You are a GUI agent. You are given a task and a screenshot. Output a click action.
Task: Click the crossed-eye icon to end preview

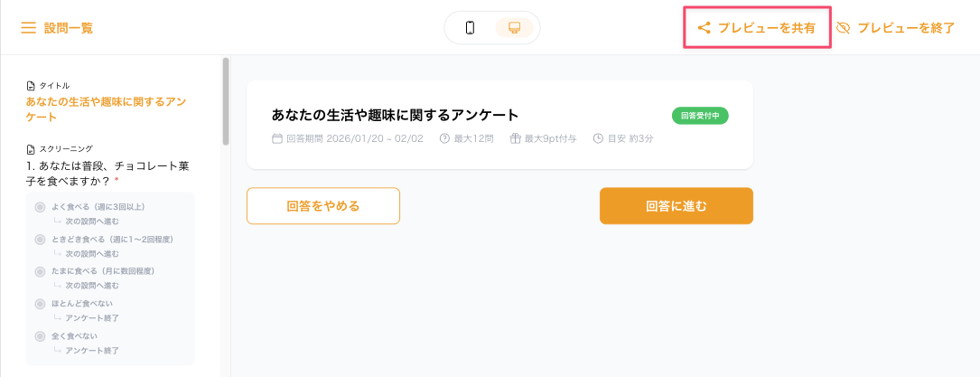[x=844, y=28]
